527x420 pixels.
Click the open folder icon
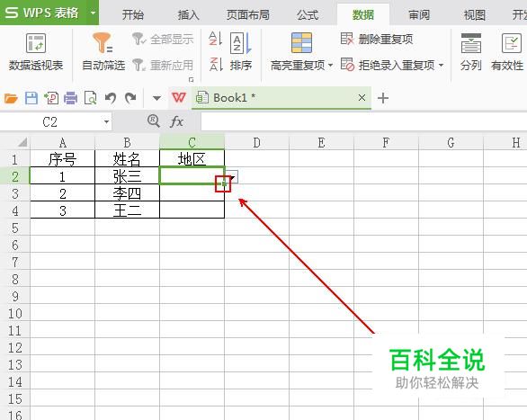coord(11,98)
